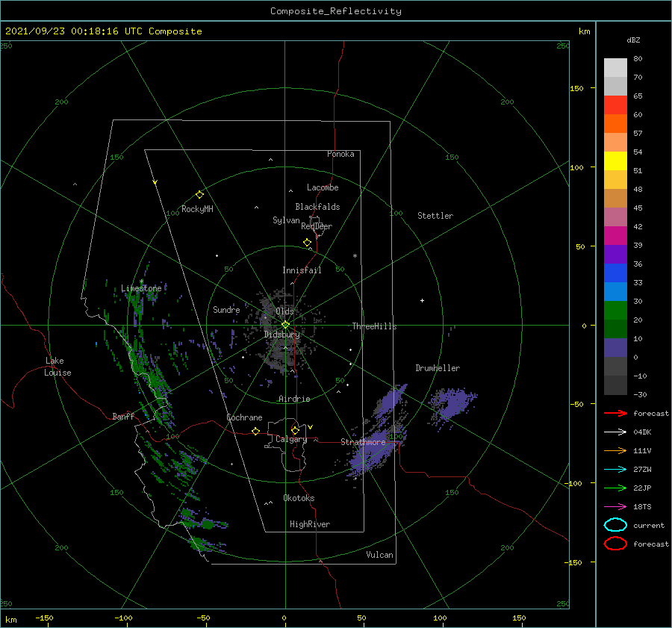
Task: Click the Cochrane town label
Action: click(244, 417)
